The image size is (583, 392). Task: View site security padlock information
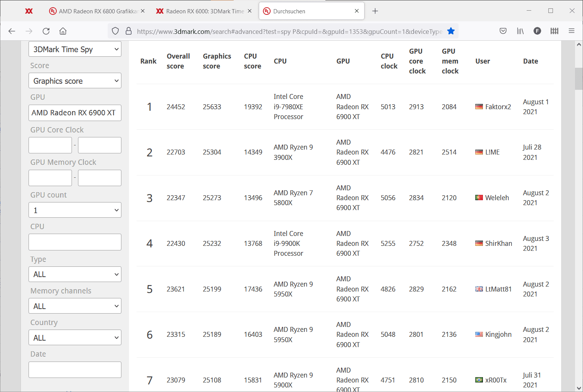(129, 31)
